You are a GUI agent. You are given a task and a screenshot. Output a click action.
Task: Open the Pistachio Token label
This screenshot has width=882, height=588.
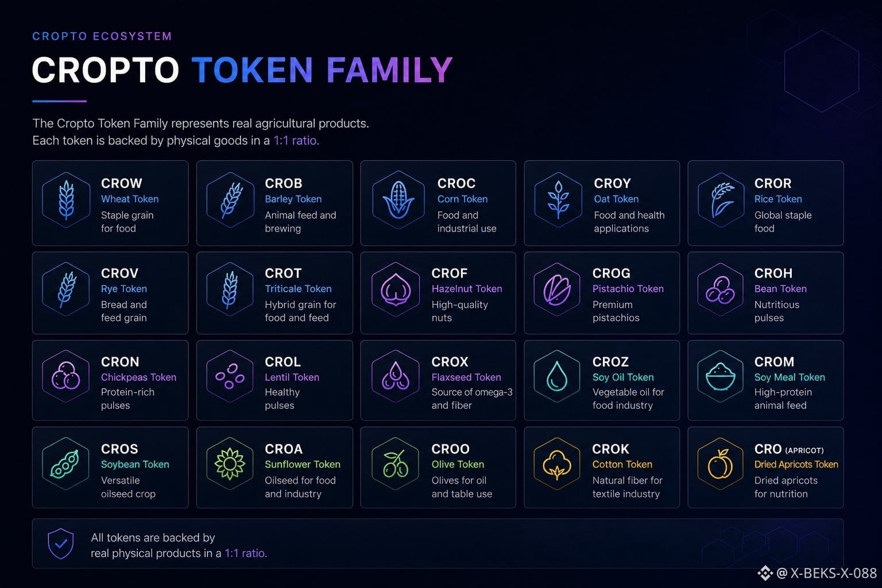tap(628, 289)
